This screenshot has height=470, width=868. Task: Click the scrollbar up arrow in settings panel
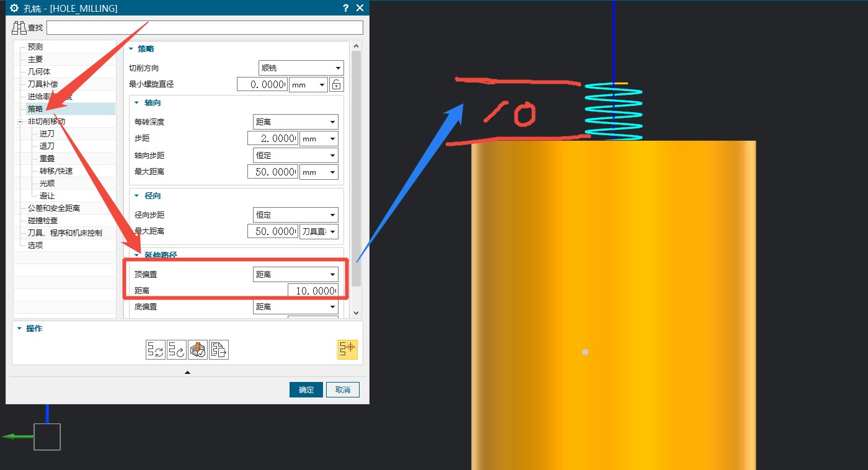[356, 46]
